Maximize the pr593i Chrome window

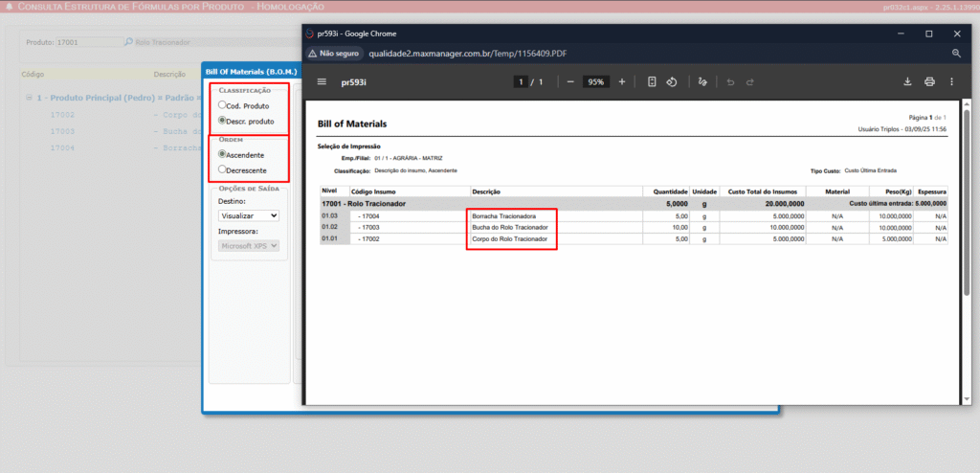tap(929, 34)
